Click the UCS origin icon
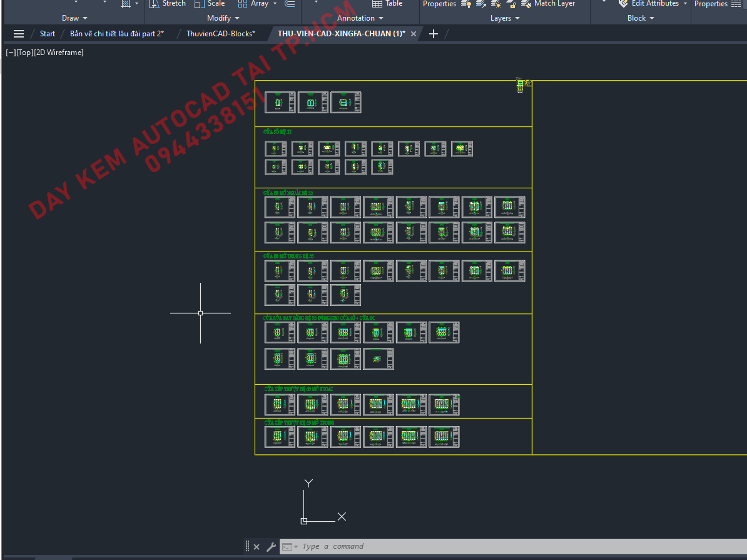 304,521
